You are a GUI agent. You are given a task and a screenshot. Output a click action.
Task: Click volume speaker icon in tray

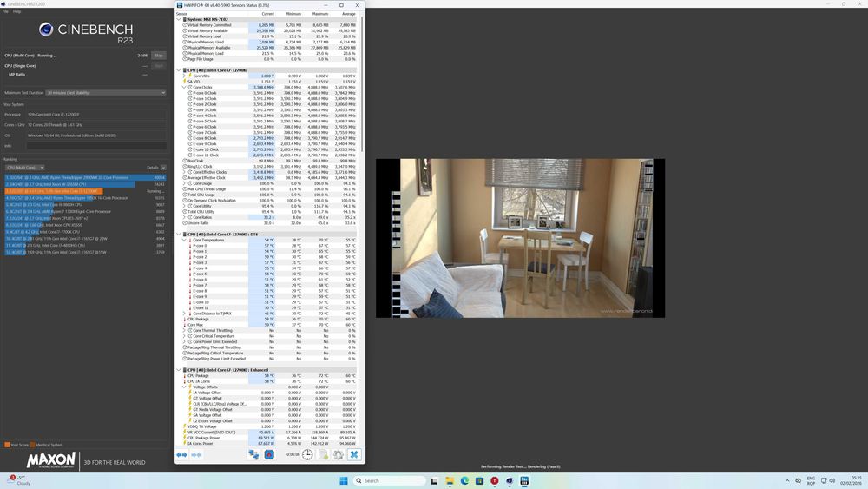click(x=832, y=480)
